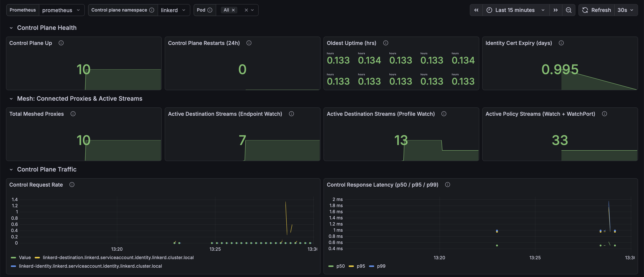
Task: Toggle the p95 latency series
Action: point(361,266)
